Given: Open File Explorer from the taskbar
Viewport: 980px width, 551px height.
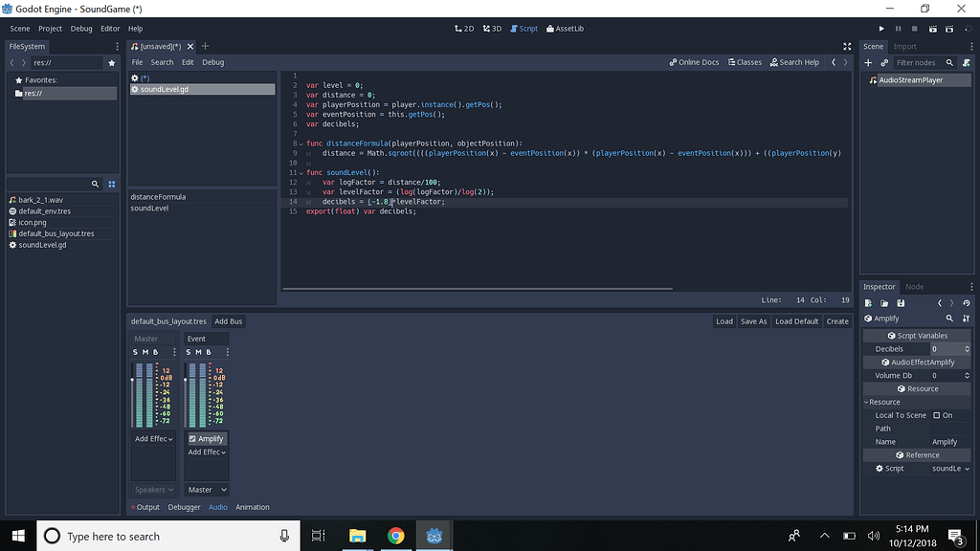Looking at the screenshot, I should click(357, 536).
